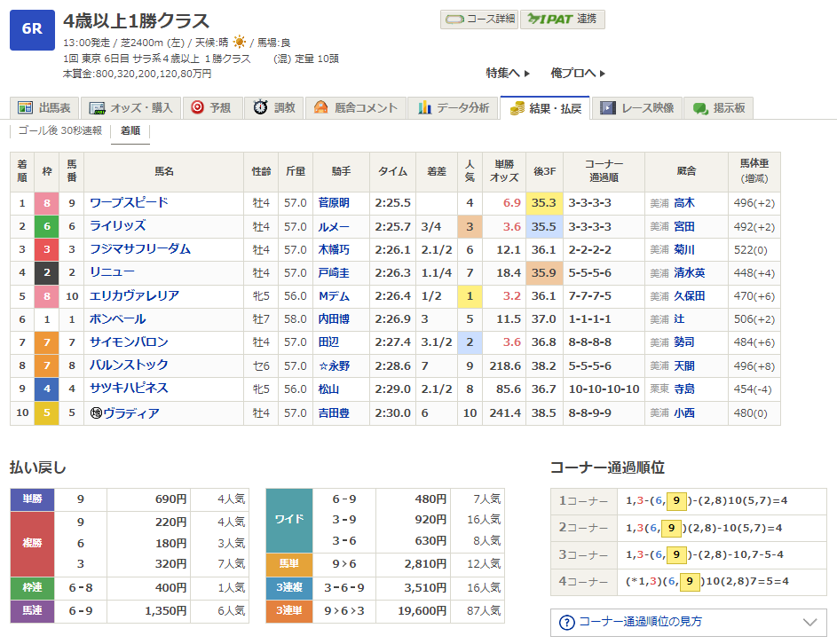Click the オッズ・購入 tab icon
Image resolution: width=837 pixels, height=644 pixels.
[x=96, y=108]
